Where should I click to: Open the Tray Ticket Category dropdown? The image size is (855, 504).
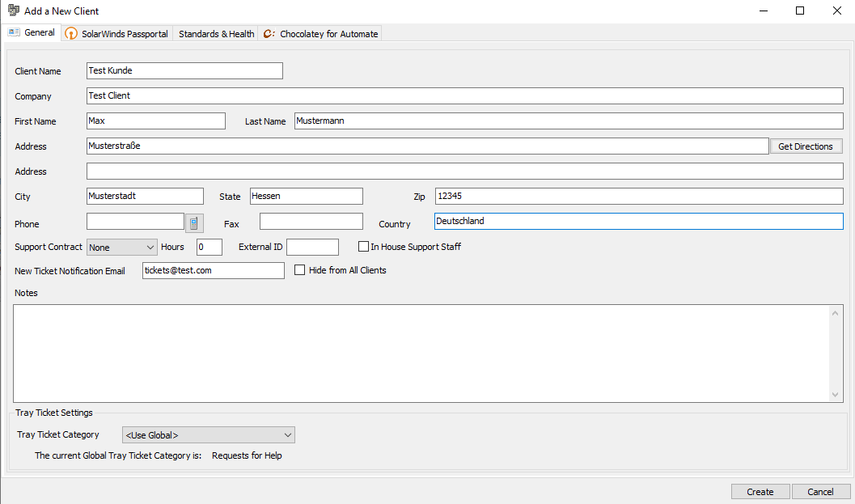[x=208, y=435]
